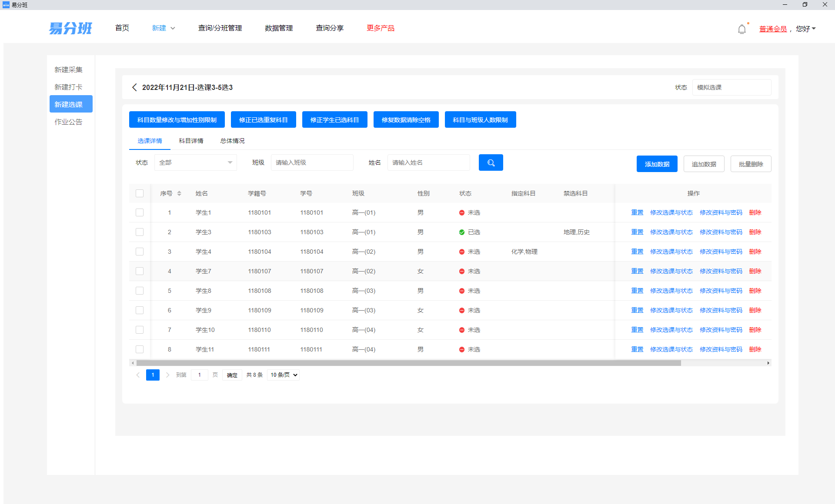Click 修改选课与状态 for 学生9
This screenshot has height=504, width=835.
tap(671, 310)
